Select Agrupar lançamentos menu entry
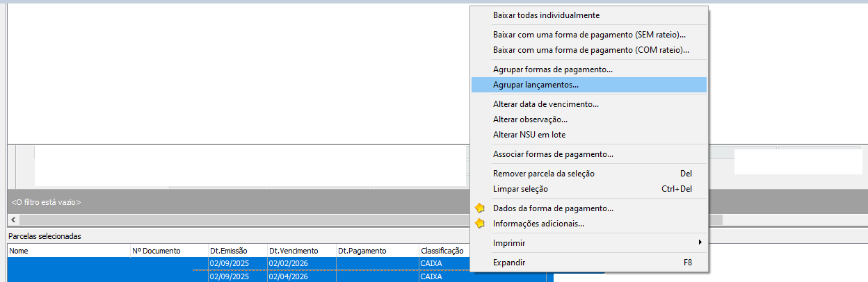The width and height of the screenshot is (868, 282). click(x=536, y=85)
